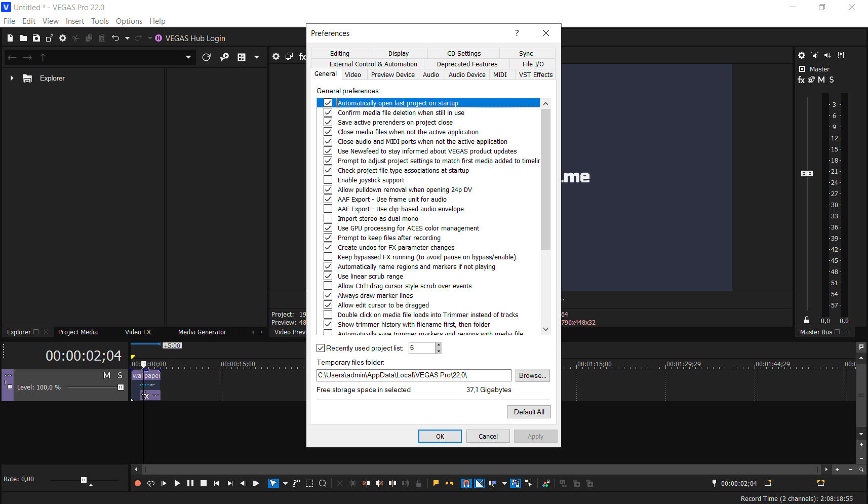The image size is (868, 504).
Task: Open the Options menu
Action: [129, 21]
